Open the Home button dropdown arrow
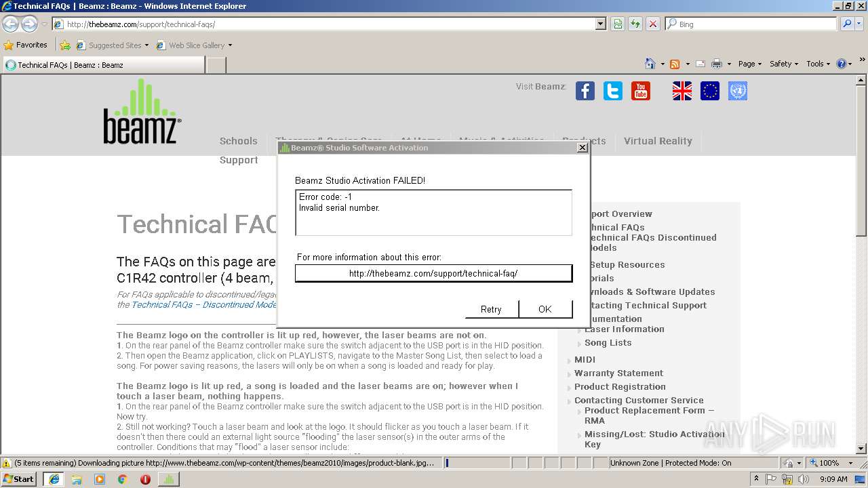The height and width of the screenshot is (488, 868). pos(663,64)
